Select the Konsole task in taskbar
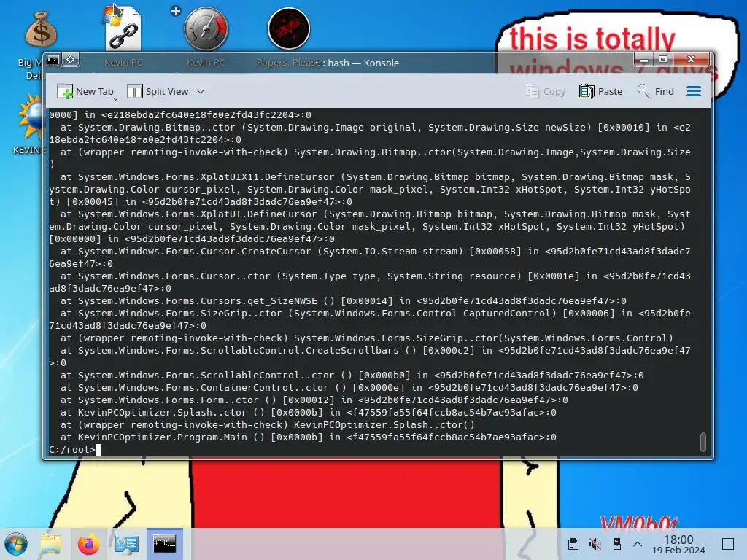The height and width of the screenshot is (560, 747). [x=164, y=543]
